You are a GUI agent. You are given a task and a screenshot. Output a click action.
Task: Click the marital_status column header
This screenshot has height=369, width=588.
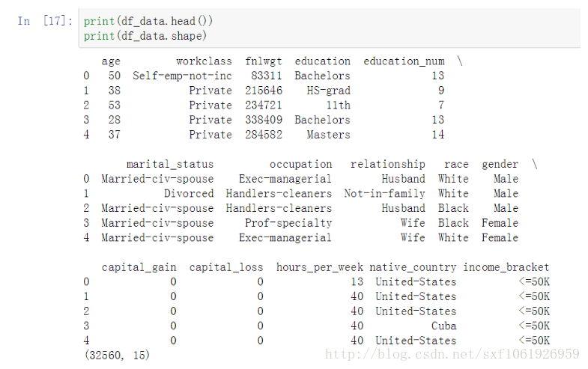170,164
